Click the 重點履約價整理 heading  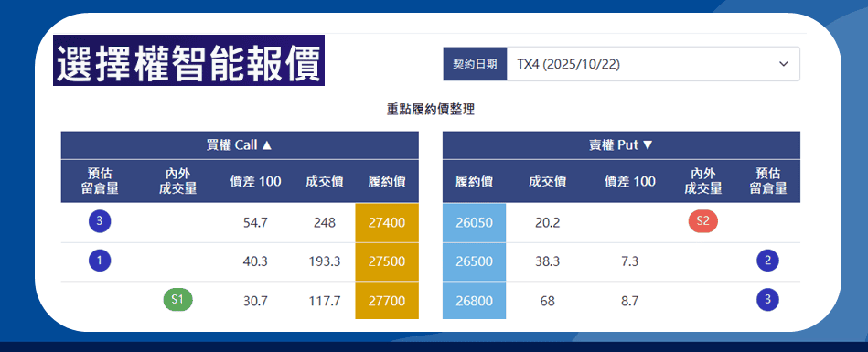click(431, 110)
